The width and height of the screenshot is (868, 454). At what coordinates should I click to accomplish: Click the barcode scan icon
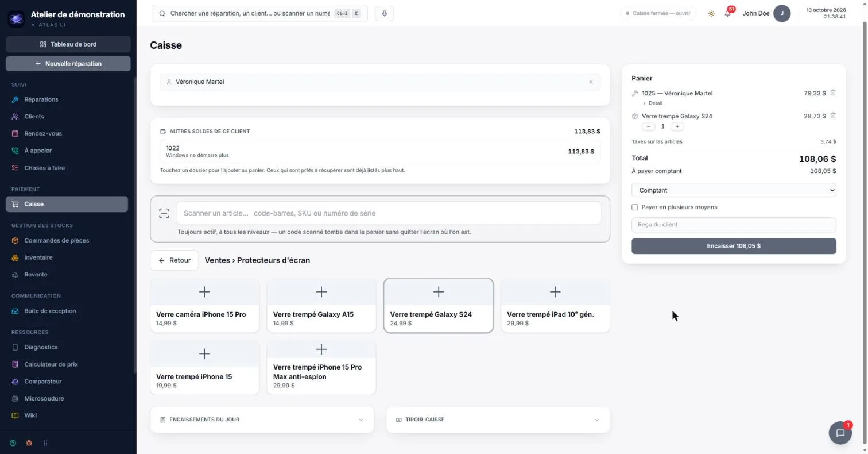point(164,213)
